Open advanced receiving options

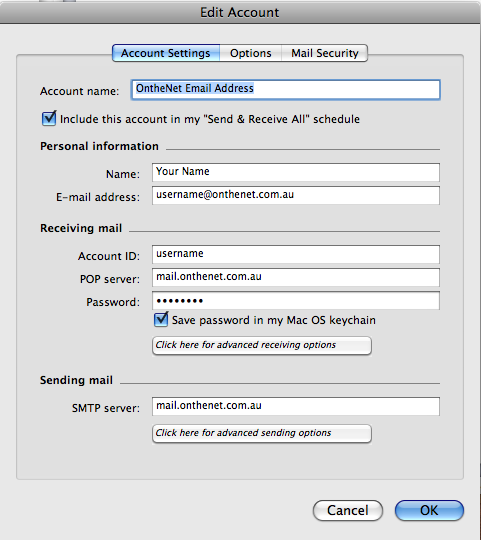click(x=262, y=345)
